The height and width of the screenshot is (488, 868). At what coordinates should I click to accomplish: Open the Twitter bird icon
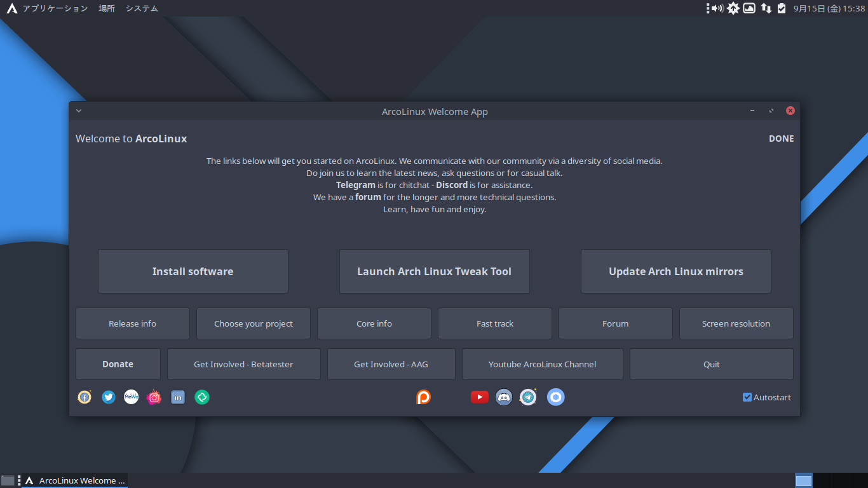pyautogui.click(x=109, y=397)
